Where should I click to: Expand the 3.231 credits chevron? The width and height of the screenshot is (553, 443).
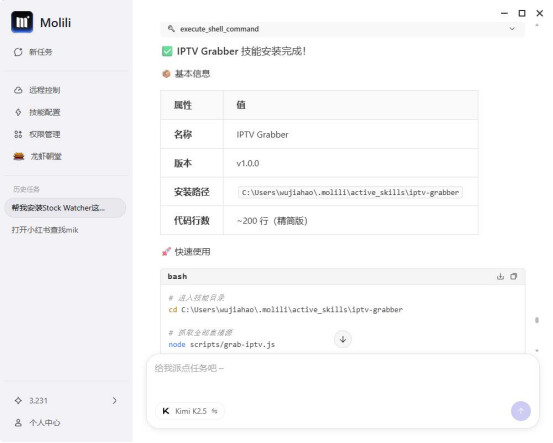pos(115,401)
